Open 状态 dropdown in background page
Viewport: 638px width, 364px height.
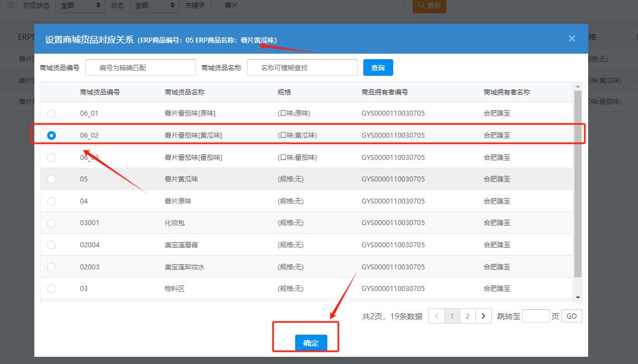click(x=154, y=6)
